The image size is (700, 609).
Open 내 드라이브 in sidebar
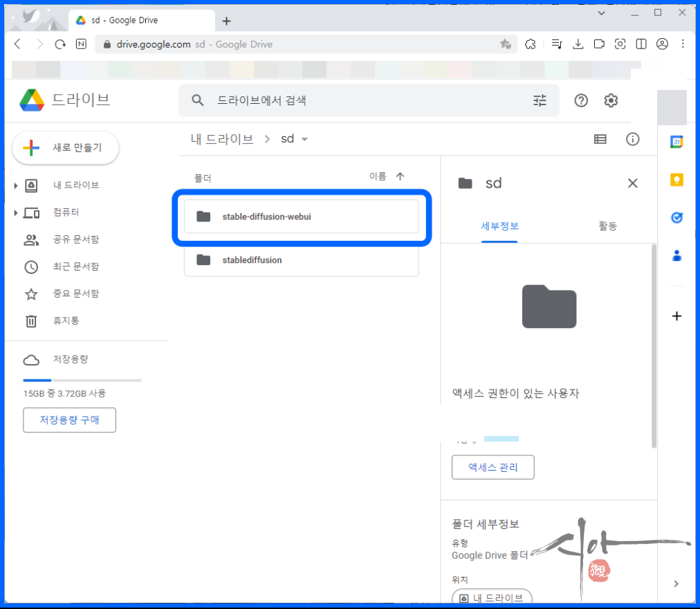point(76,185)
